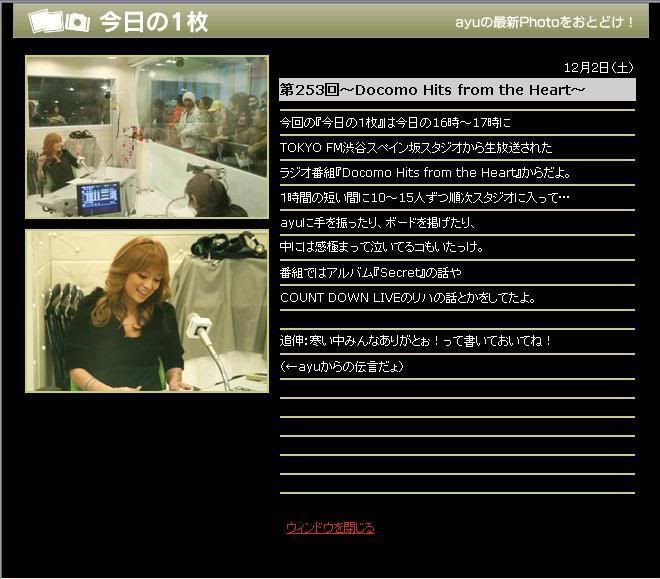The width and height of the screenshot is (660, 579).
Task: Click the white microphone in the lower photo
Action: tap(197, 327)
